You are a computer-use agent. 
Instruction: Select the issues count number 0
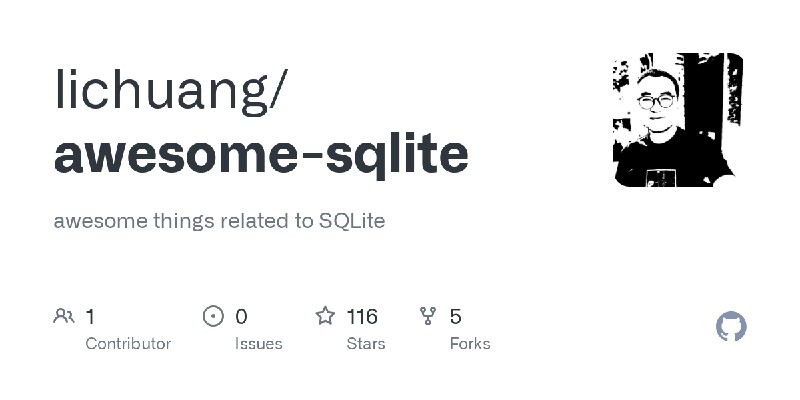(x=241, y=317)
